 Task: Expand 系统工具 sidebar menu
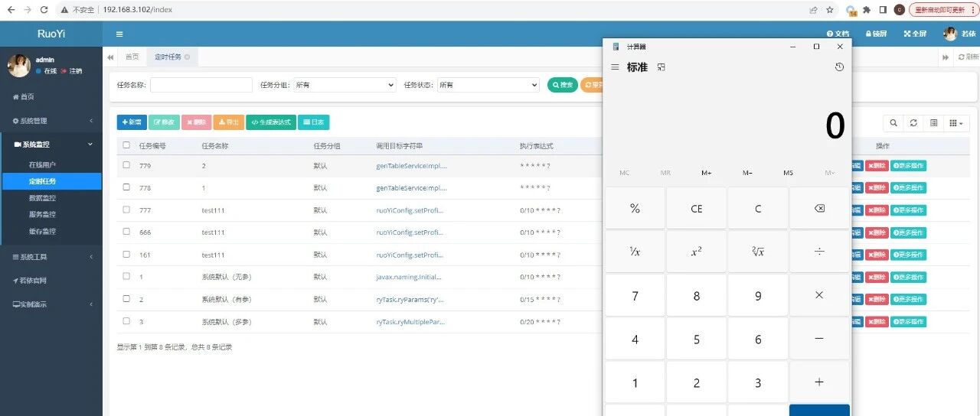[x=51, y=257]
